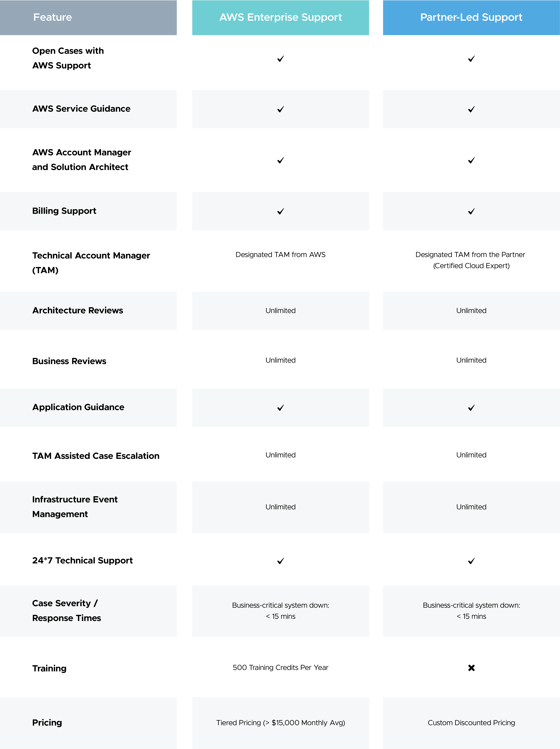Image resolution: width=560 pixels, height=749 pixels.
Task: Click the Custom Discounted Pricing cell
Action: [x=471, y=723]
